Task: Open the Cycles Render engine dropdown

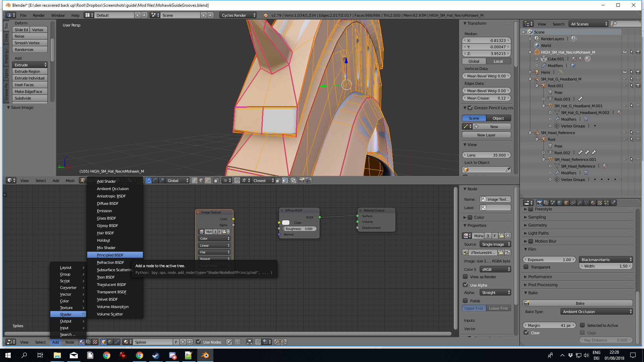Action: coord(238,15)
